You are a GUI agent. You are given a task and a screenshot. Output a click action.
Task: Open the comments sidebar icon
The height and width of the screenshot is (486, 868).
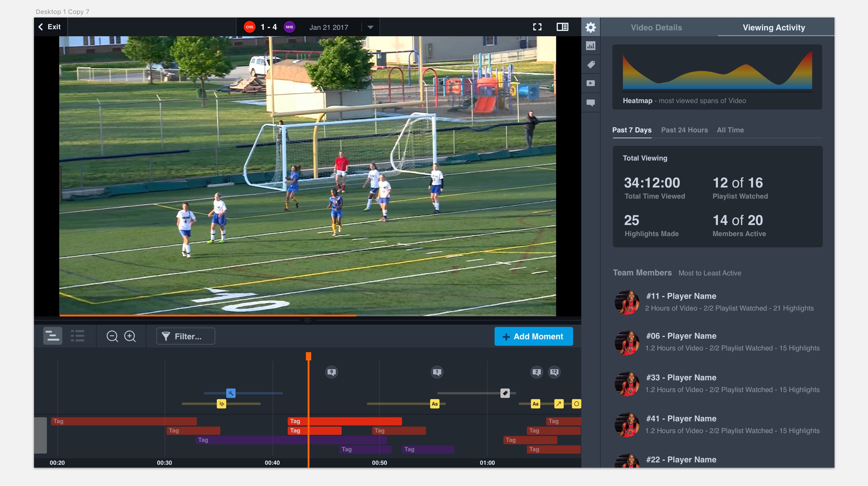(x=590, y=103)
